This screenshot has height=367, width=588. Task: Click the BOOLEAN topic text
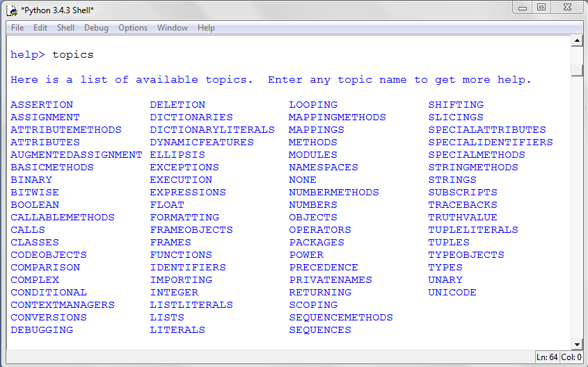35,205
